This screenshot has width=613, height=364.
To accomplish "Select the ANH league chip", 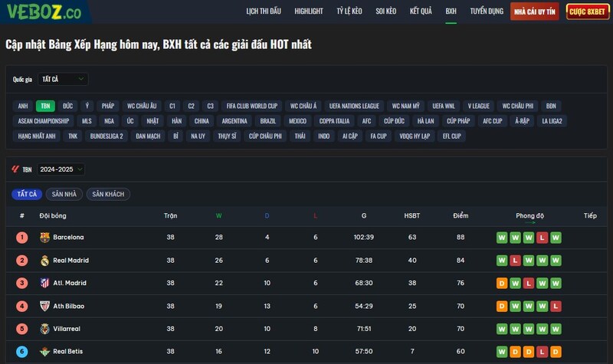I will coord(23,106).
